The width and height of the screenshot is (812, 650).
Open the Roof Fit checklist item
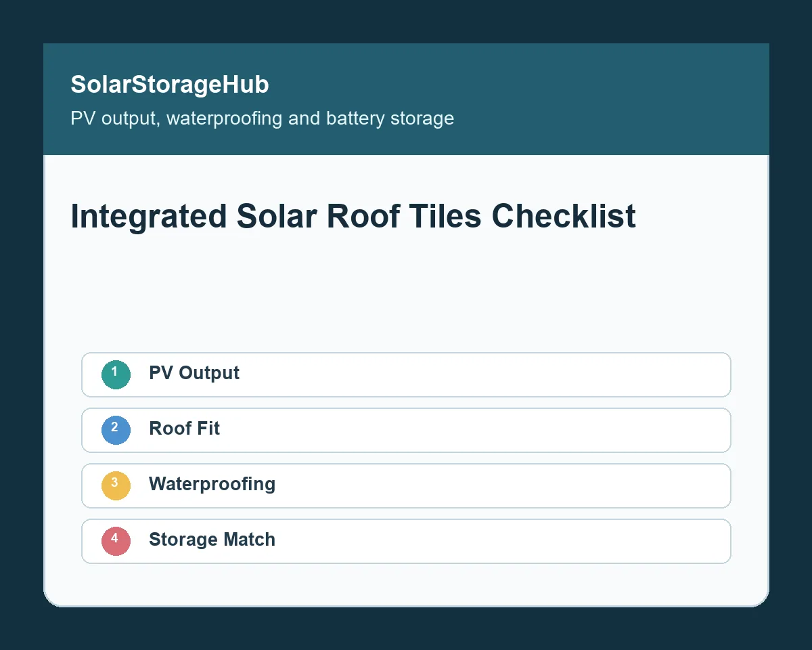[x=406, y=430]
